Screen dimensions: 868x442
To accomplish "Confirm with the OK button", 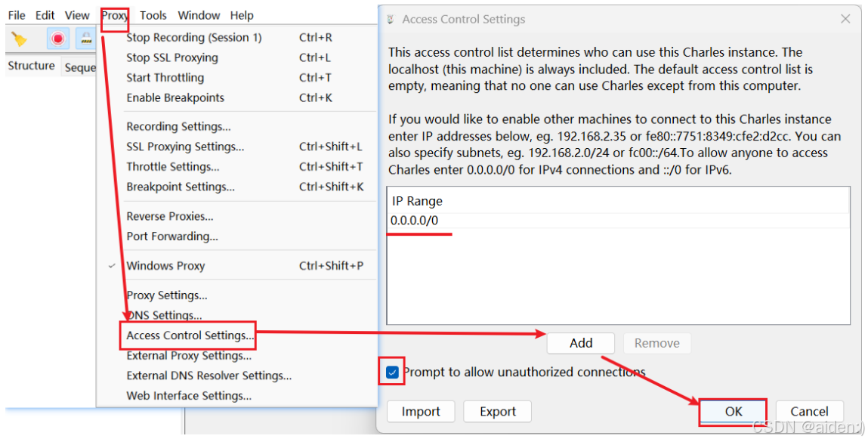I will (734, 412).
